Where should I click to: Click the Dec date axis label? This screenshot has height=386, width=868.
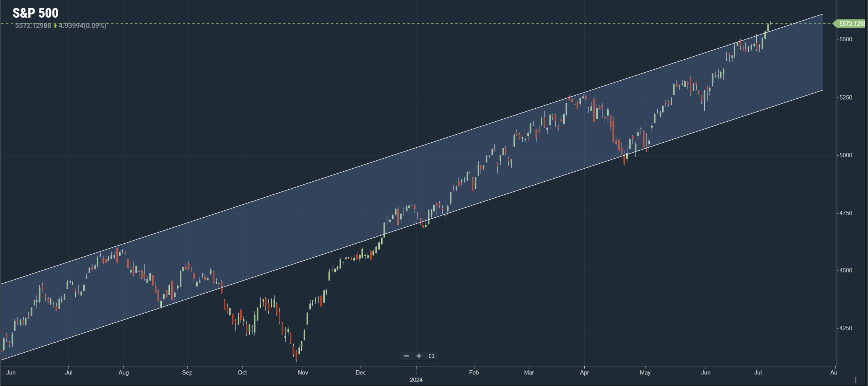coord(361,373)
